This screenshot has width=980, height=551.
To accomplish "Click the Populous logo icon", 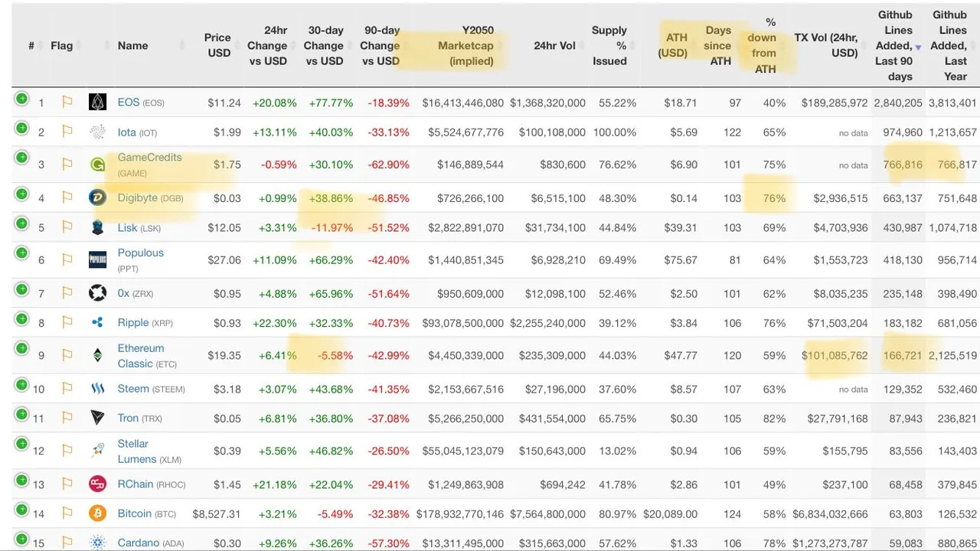I will 97,259.
